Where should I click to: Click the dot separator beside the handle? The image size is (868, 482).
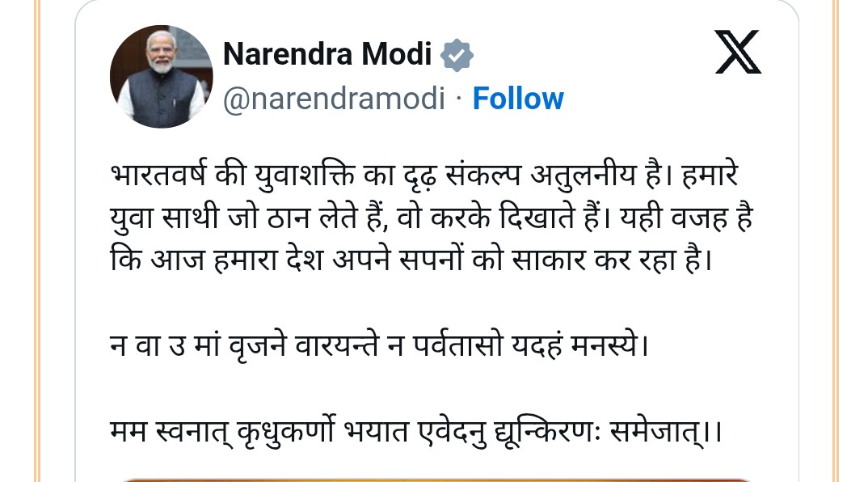458,99
